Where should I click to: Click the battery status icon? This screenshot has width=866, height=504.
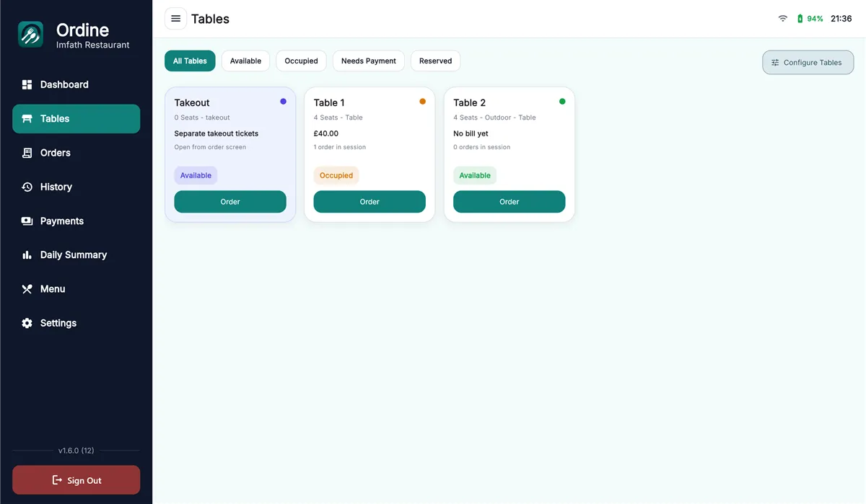click(x=800, y=19)
